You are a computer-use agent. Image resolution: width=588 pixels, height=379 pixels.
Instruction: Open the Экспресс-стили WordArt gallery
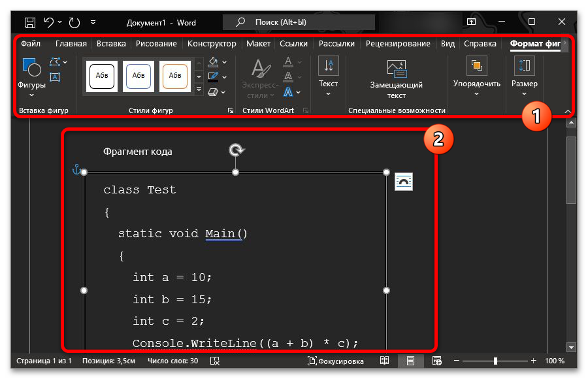[261, 79]
